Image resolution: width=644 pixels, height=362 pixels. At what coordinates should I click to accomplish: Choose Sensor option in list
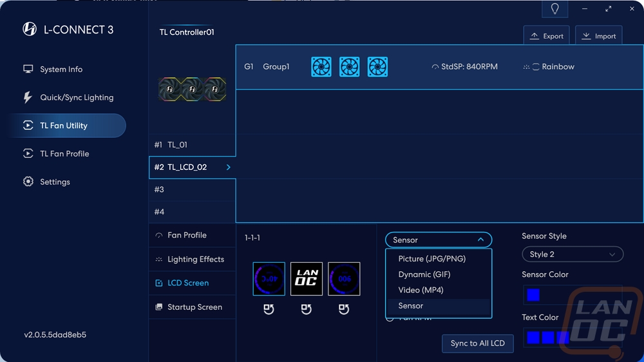[x=438, y=306]
